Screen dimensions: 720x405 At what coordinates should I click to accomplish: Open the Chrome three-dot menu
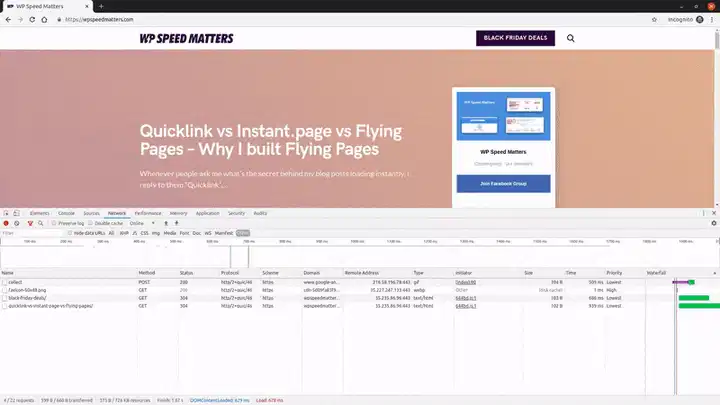[x=712, y=19]
